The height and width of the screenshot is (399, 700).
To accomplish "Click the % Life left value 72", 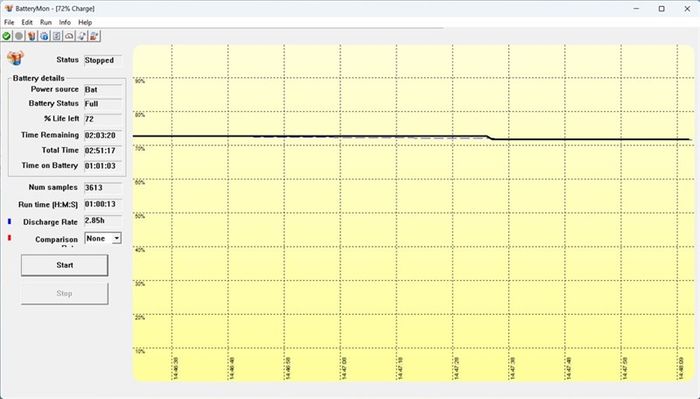I will coord(103,119).
